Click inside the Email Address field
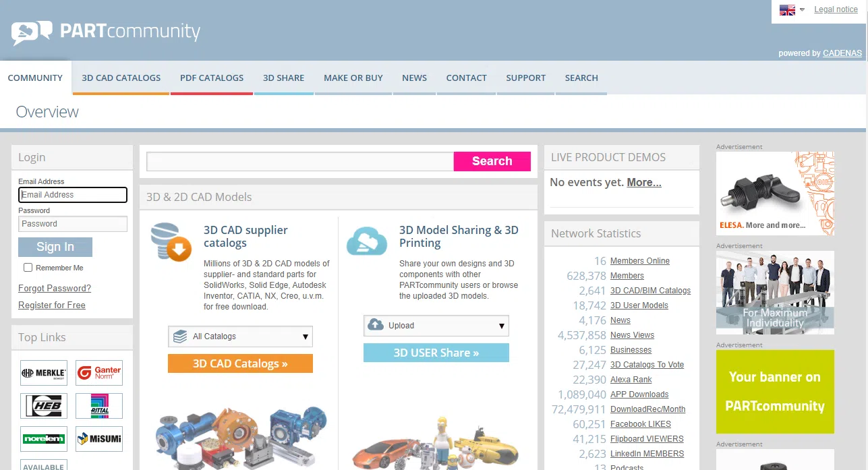Viewport: 868px width, 470px height. (x=72, y=194)
